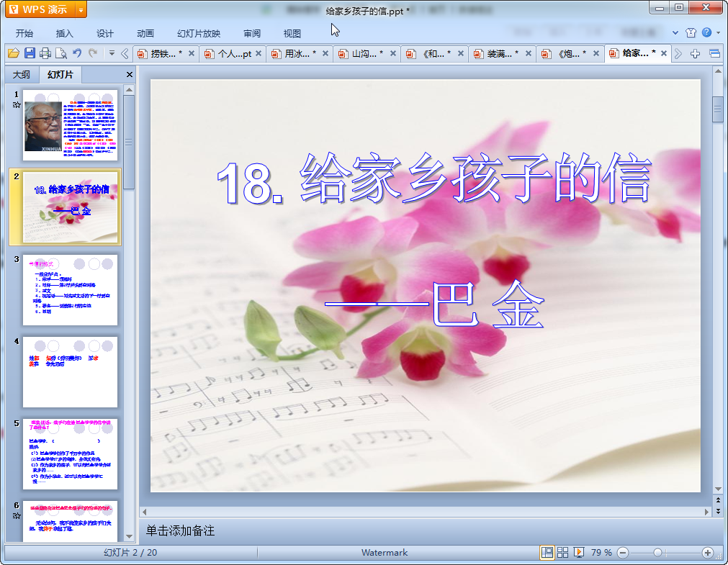Switch to the 大纲 outline panel tab
Viewport: 728px width, 565px height.
22,74
